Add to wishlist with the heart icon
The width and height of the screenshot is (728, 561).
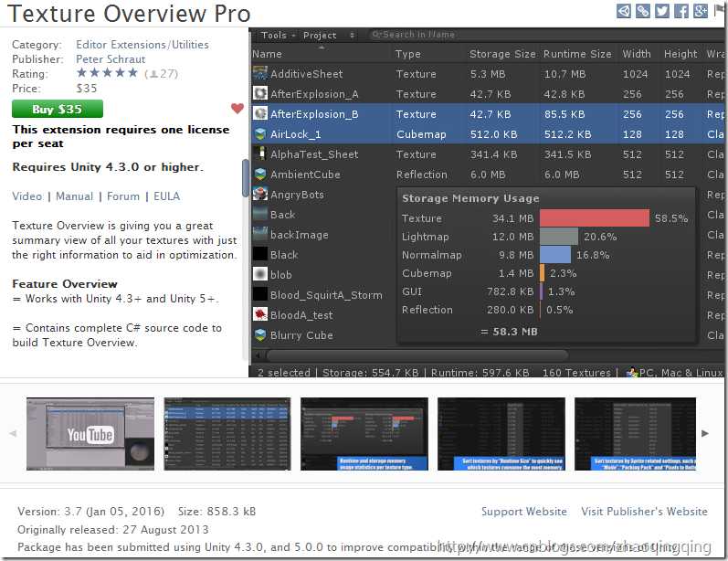coord(237,108)
